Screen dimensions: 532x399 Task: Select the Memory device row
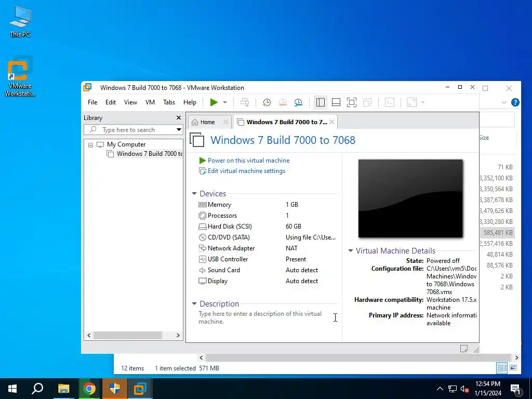pyautogui.click(x=268, y=205)
